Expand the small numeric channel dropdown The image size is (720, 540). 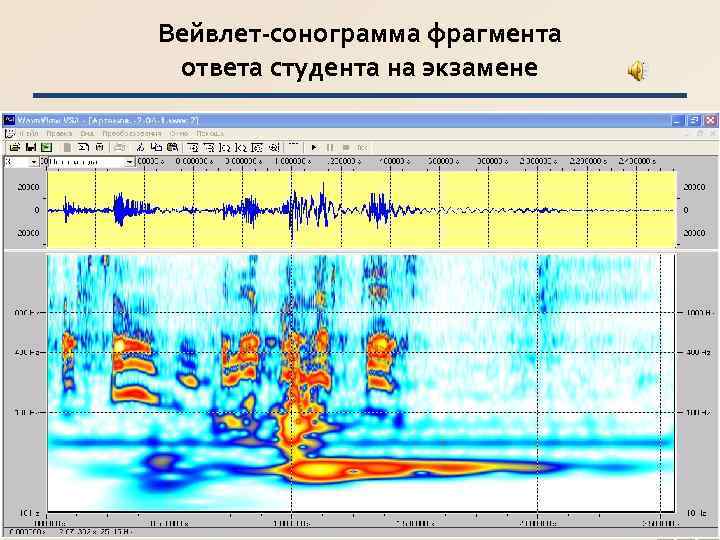(x=33, y=162)
